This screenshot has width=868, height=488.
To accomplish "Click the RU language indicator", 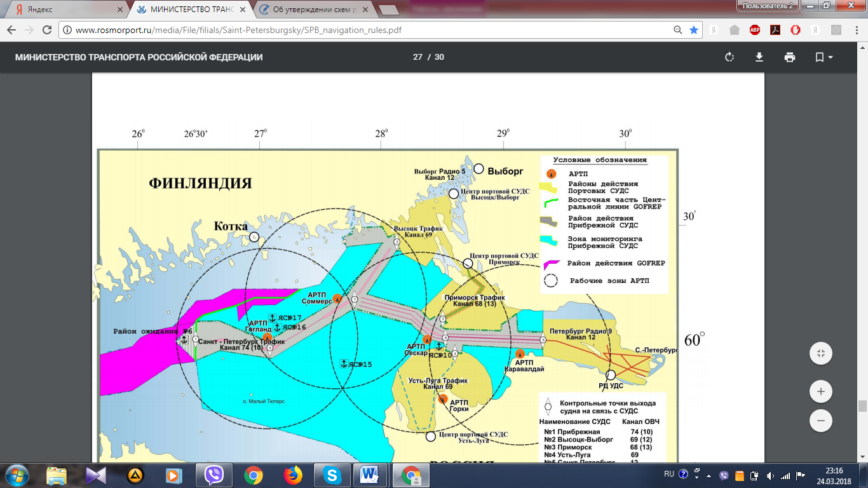I will 668,474.
